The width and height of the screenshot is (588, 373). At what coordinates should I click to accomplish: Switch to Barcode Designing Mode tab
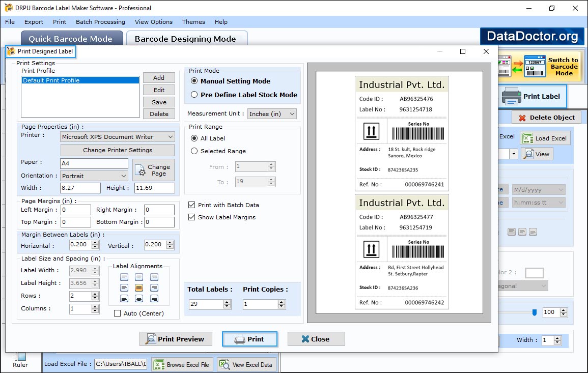(185, 39)
